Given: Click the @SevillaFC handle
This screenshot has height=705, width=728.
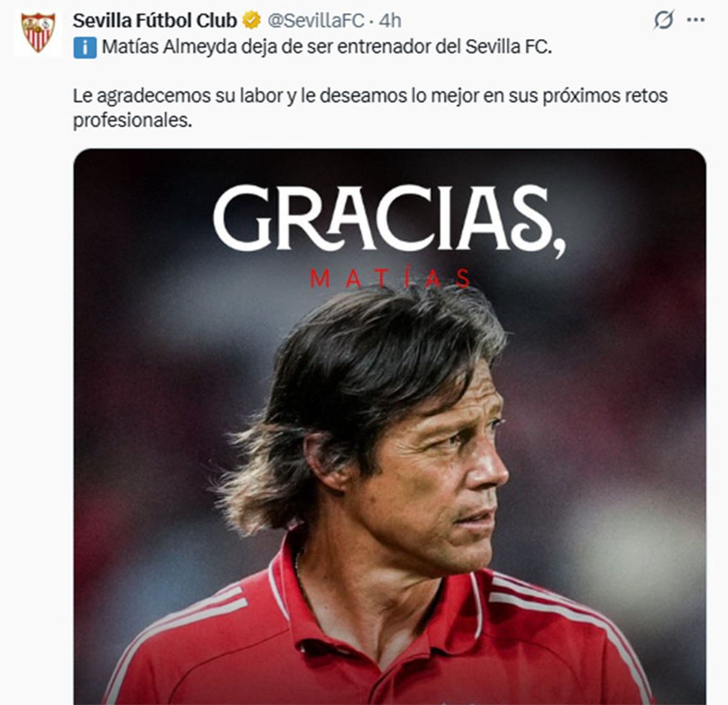Looking at the screenshot, I should tap(315, 21).
